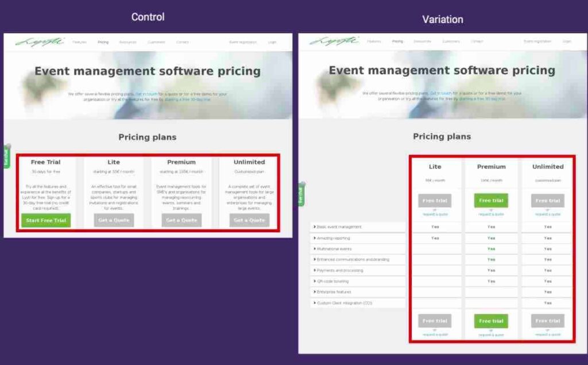Click request a quote link under top Unlimited button
The image size is (588, 365).
pyautogui.click(x=548, y=214)
